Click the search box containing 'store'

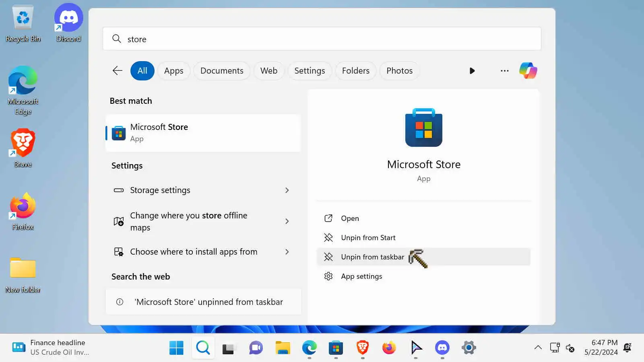point(322,39)
